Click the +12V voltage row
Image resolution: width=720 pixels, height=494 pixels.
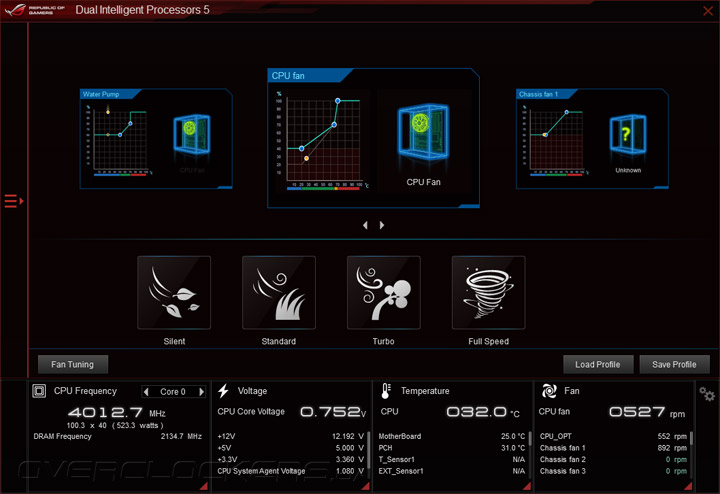coord(290,436)
